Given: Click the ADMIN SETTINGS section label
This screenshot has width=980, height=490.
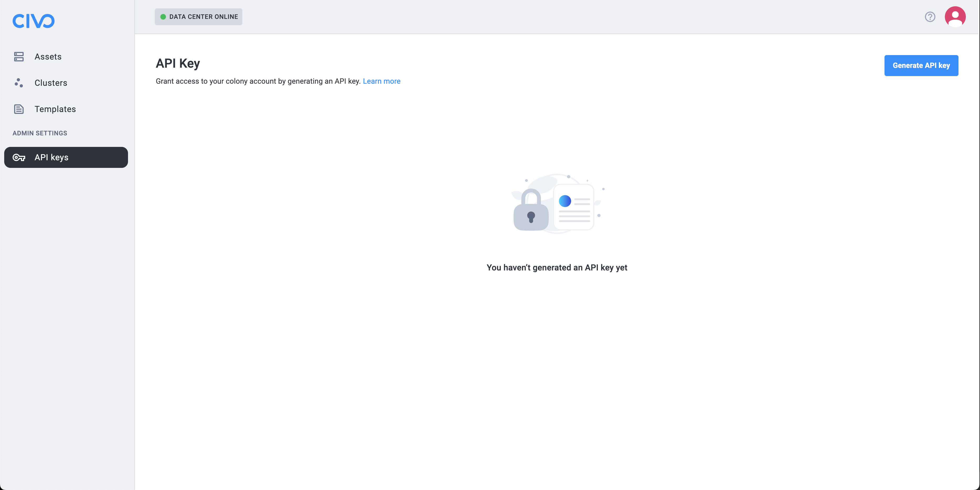Looking at the screenshot, I should click(x=40, y=133).
